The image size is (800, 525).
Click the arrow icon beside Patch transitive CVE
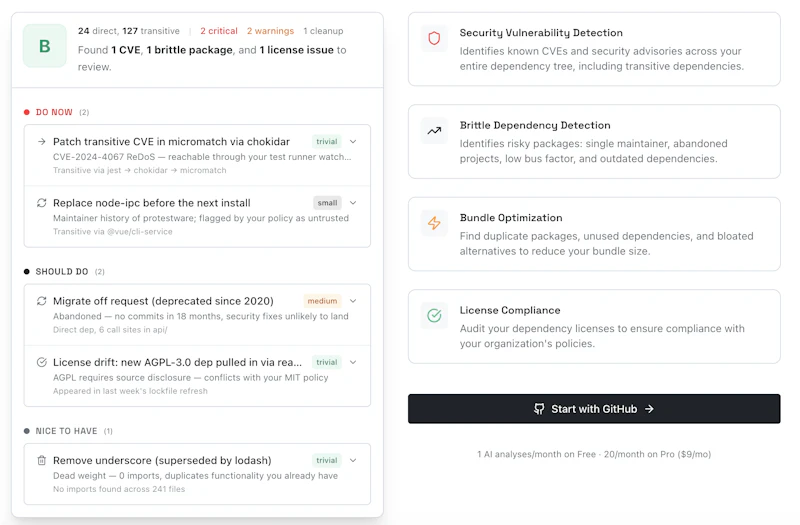pyautogui.click(x=42, y=141)
